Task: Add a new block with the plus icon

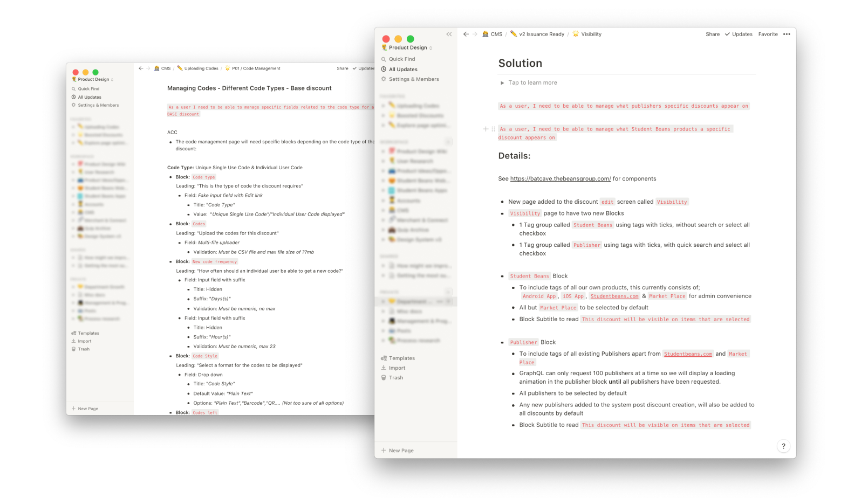Action: point(485,129)
